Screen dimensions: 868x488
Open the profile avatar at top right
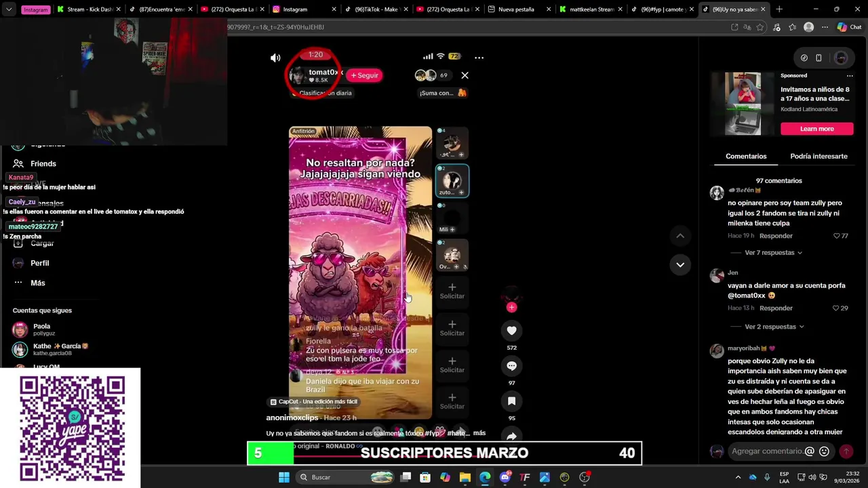[x=841, y=58]
